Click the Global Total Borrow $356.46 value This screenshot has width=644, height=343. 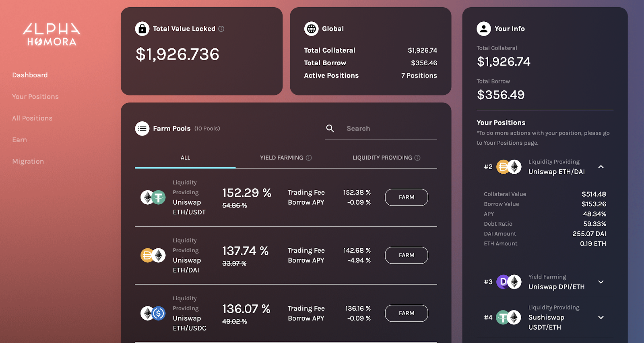(x=424, y=63)
